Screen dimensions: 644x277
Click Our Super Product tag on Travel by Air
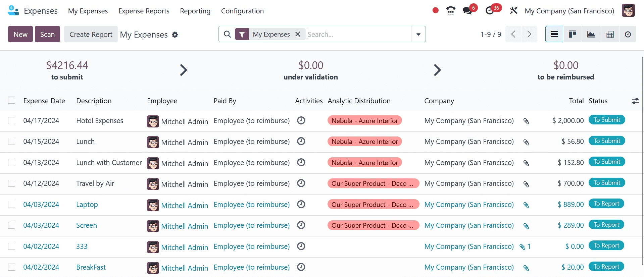tap(374, 183)
